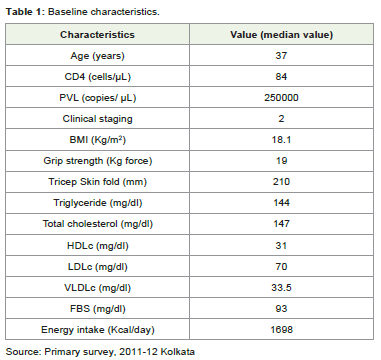Image resolution: width=381 pixels, height=360 pixels.
Task: Click the LDLc value 70
Action: (281, 267)
